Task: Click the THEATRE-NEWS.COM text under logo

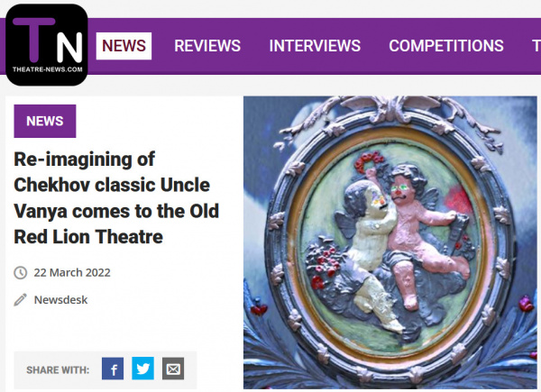Action: coord(48,69)
